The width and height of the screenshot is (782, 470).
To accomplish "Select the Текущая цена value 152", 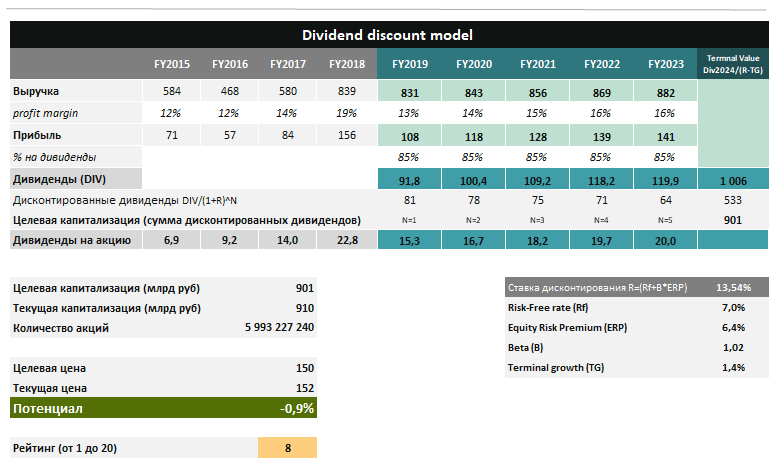I will pos(304,388).
